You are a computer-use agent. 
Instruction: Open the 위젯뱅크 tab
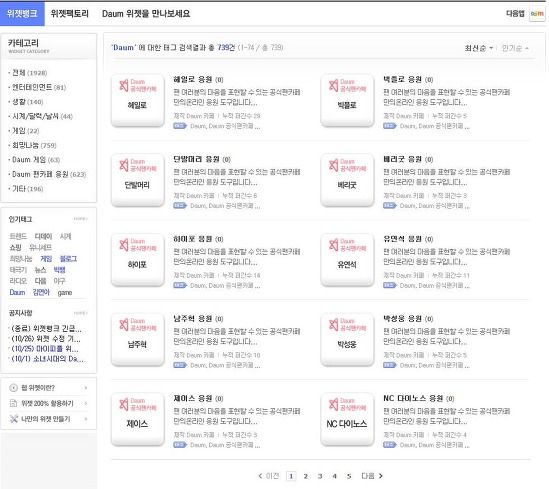22,14
